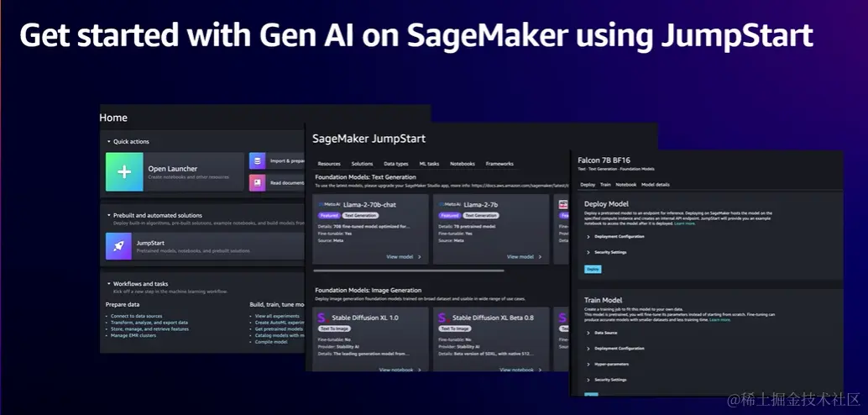Screen dimensions: 868x415
Task: Open the Data types tab
Action: click(x=395, y=164)
